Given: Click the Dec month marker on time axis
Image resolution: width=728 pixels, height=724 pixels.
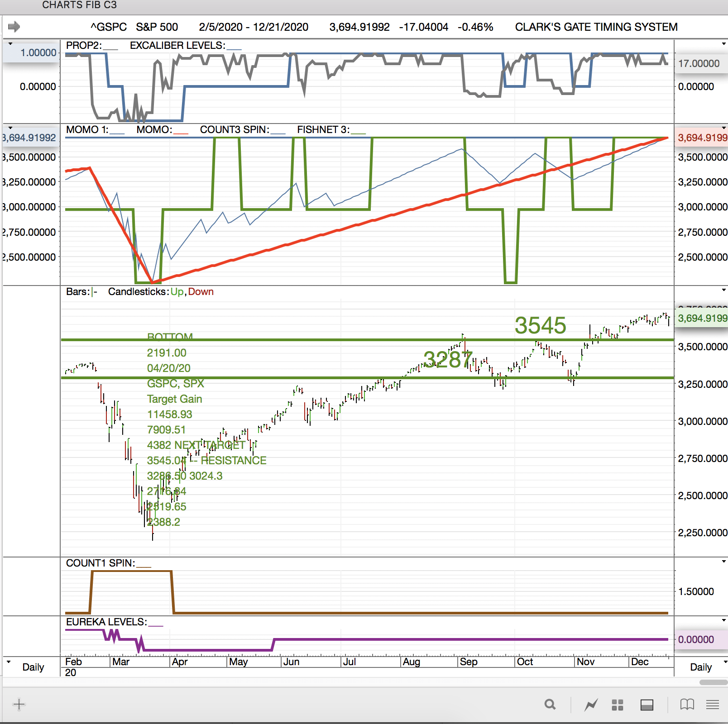Looking at the screenshot, I should coord(640,662).
